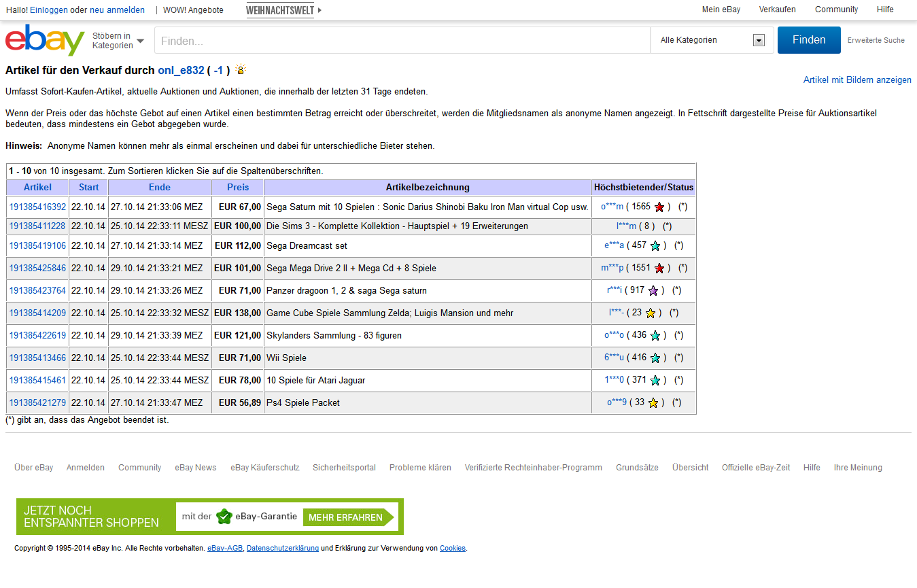Viewport: 917px width, 588px height.
Task: Open item 191385414209
Action: coord(37,313)
